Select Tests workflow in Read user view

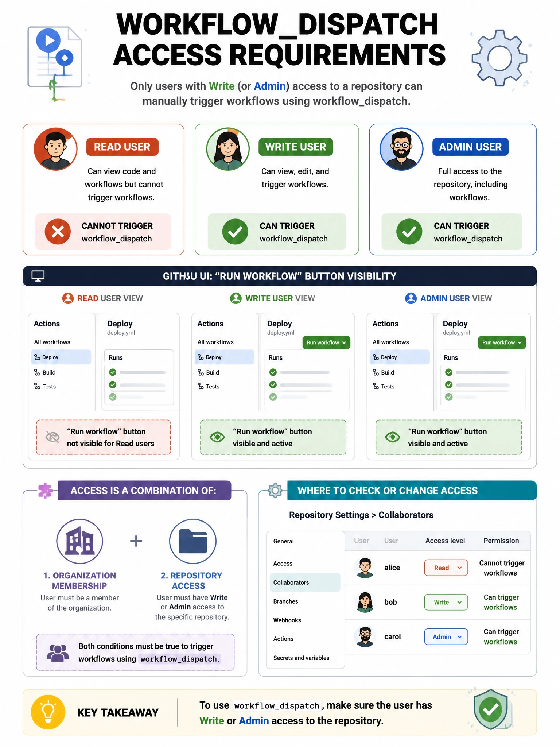coord(45,386)
